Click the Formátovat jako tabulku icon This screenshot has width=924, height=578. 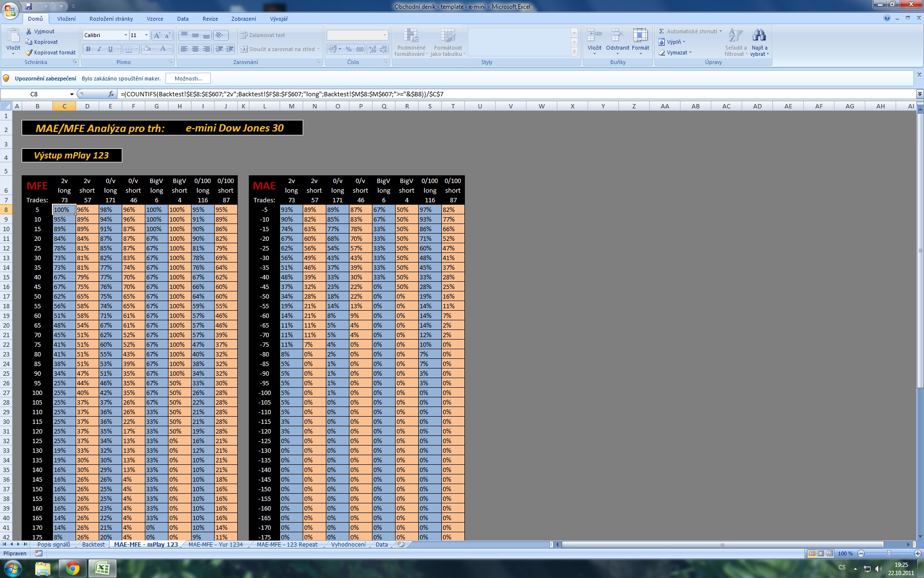tap(448, 35)
